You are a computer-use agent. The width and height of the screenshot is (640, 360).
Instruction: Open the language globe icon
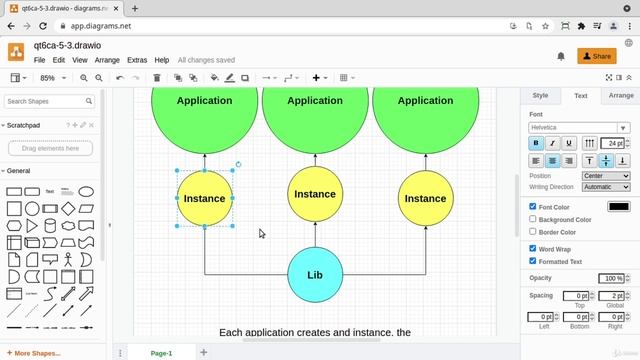pyautogui.click(x=629, y=43)
